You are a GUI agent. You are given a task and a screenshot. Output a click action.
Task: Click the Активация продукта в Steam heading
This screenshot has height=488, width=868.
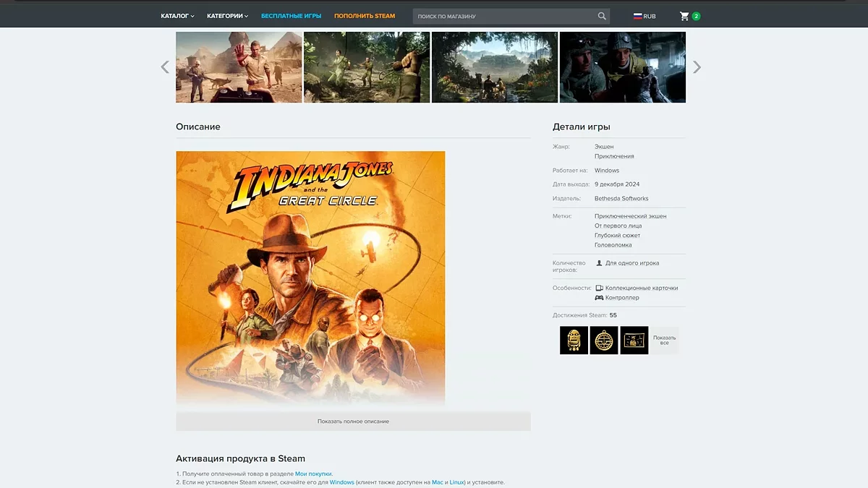pyautogui.click(x=240, y=458)
